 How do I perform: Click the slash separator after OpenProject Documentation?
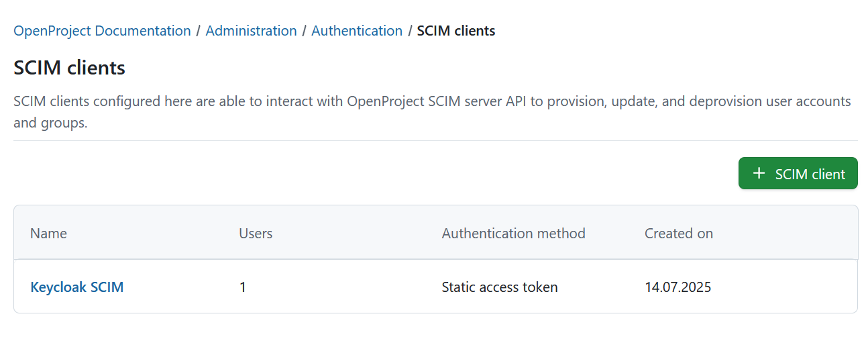click(x=199, y=31)
